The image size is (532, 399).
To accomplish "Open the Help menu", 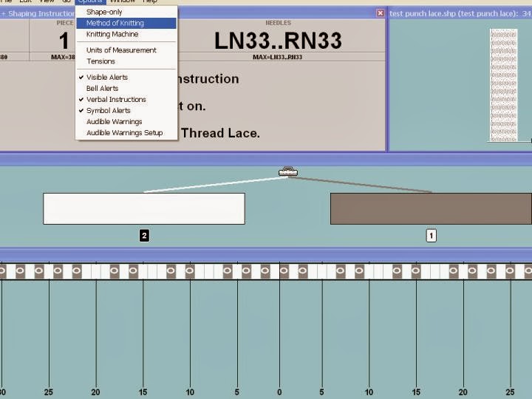I will [x=149, y=1].
